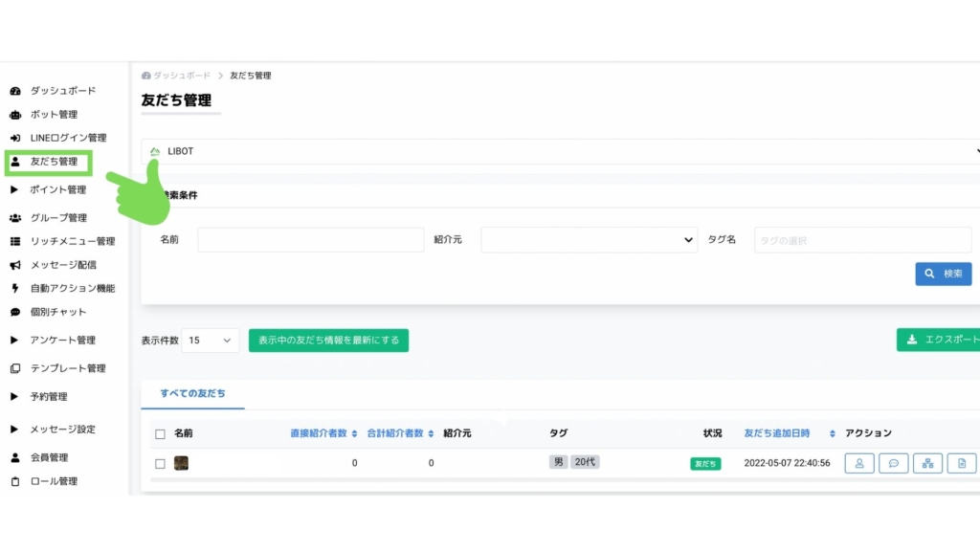
Task: Open リッチメニュー管理 in the sidebar
Action: coord(72,241)
